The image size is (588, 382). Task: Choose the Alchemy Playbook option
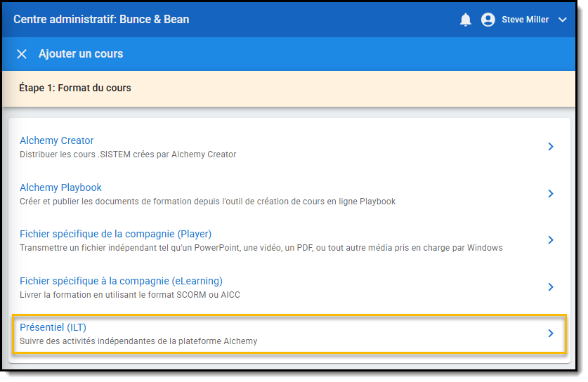(60, 187)
